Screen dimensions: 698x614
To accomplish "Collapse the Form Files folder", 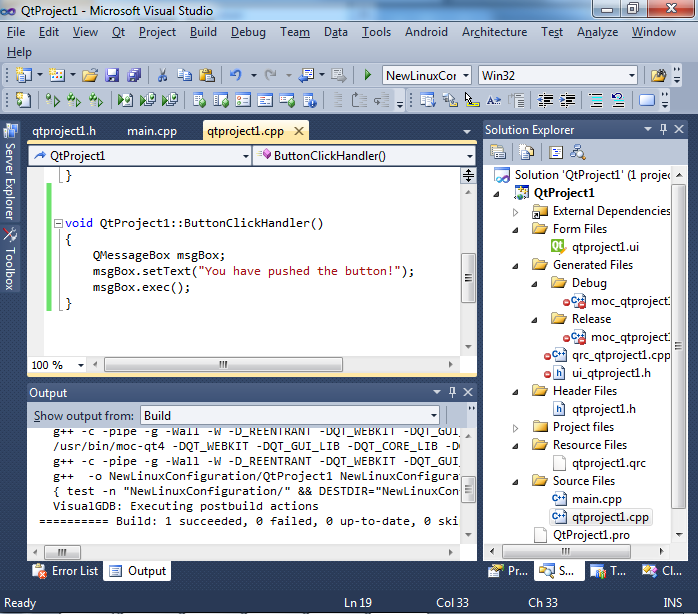I will 515,230.
